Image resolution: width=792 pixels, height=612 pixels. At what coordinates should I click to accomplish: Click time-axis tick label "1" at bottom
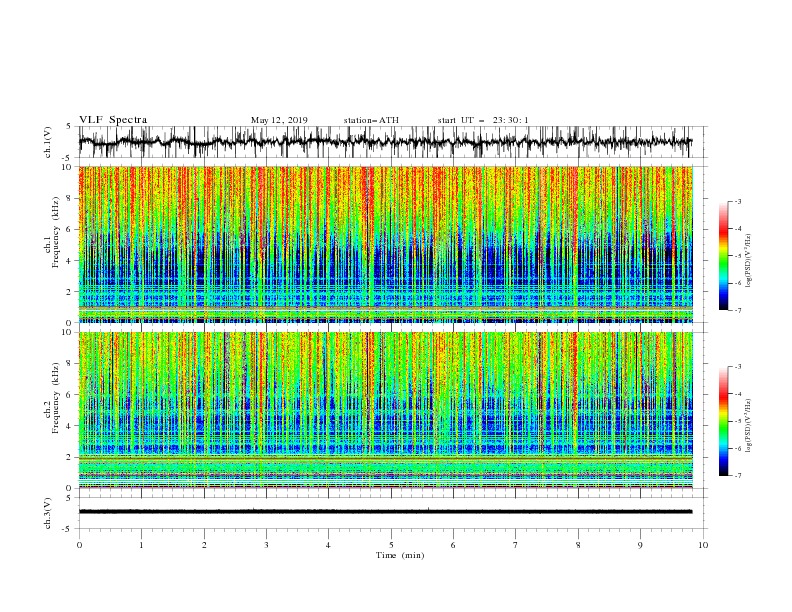(141, 545)
